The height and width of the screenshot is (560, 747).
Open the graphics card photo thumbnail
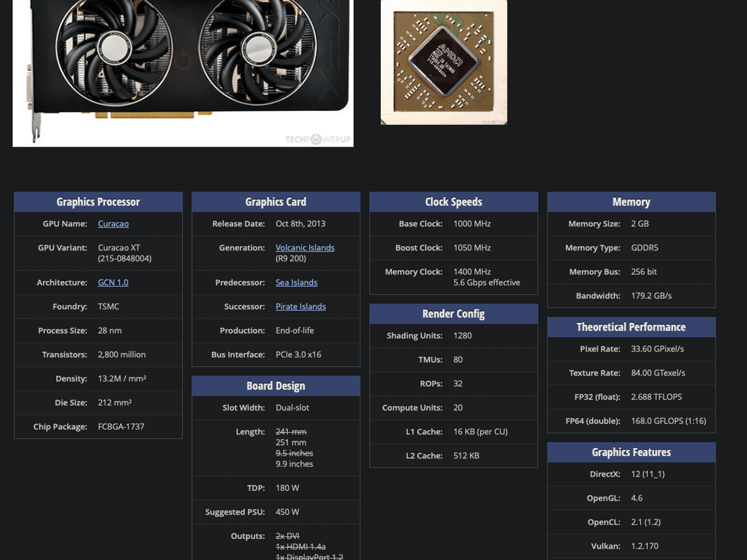coord(183,73)
